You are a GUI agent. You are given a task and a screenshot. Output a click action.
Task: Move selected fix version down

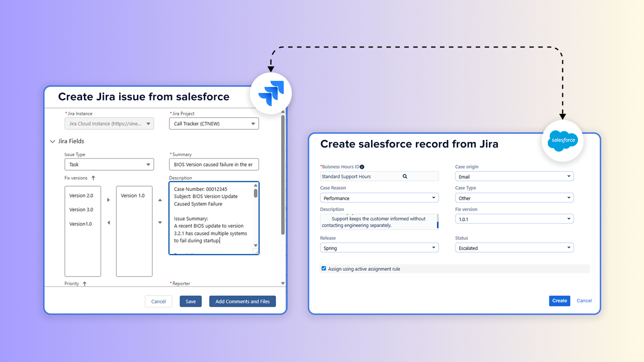[x=160, y=222]
